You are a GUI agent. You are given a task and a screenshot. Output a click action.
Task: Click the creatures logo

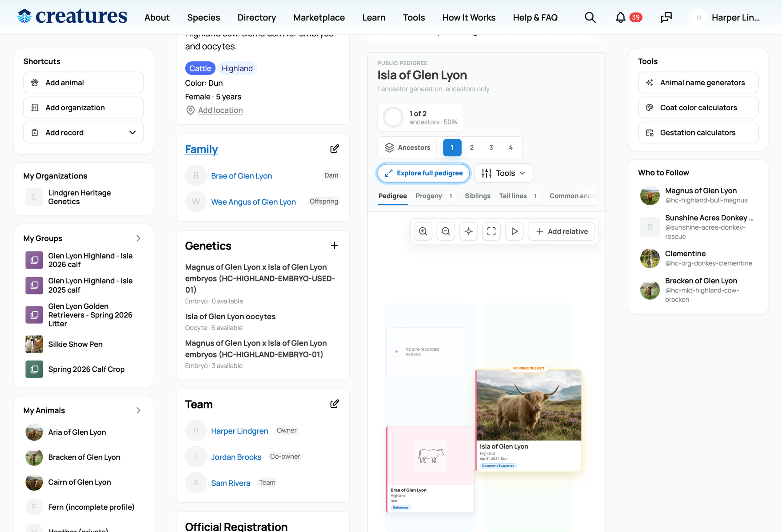tap(72, 16)
